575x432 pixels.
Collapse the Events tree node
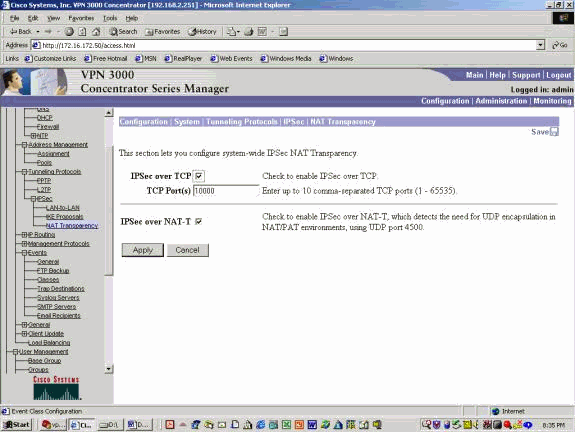point(25,253)
